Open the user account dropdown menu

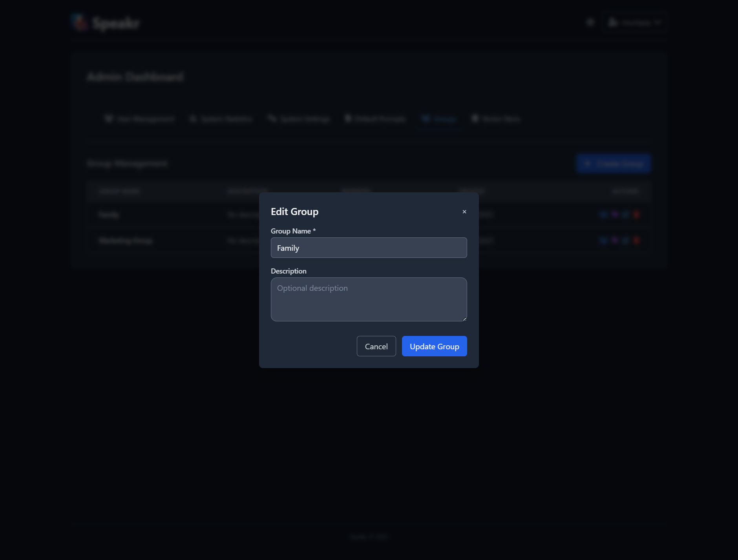point(635,22)
